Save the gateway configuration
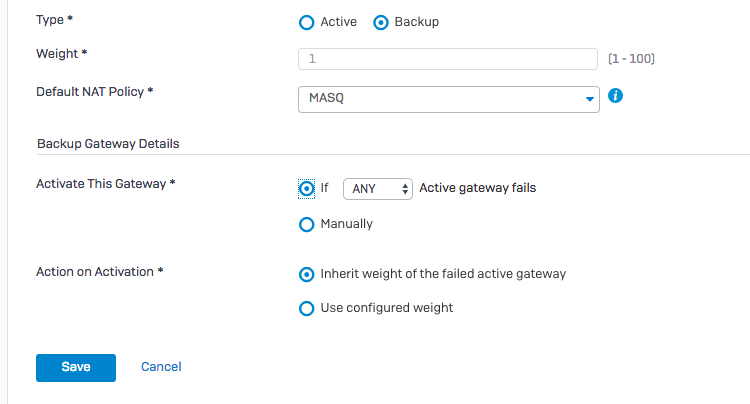Screen dimensions: 750x404 [x=76, y=368]
